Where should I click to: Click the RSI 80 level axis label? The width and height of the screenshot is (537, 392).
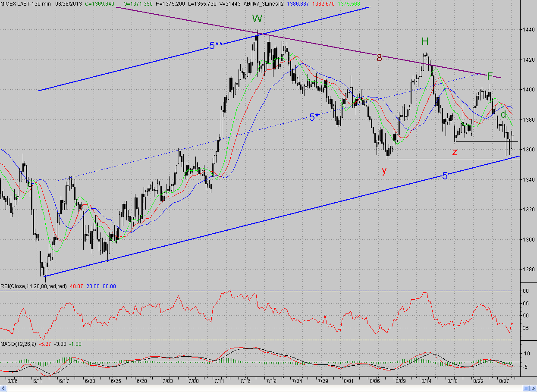526,291
